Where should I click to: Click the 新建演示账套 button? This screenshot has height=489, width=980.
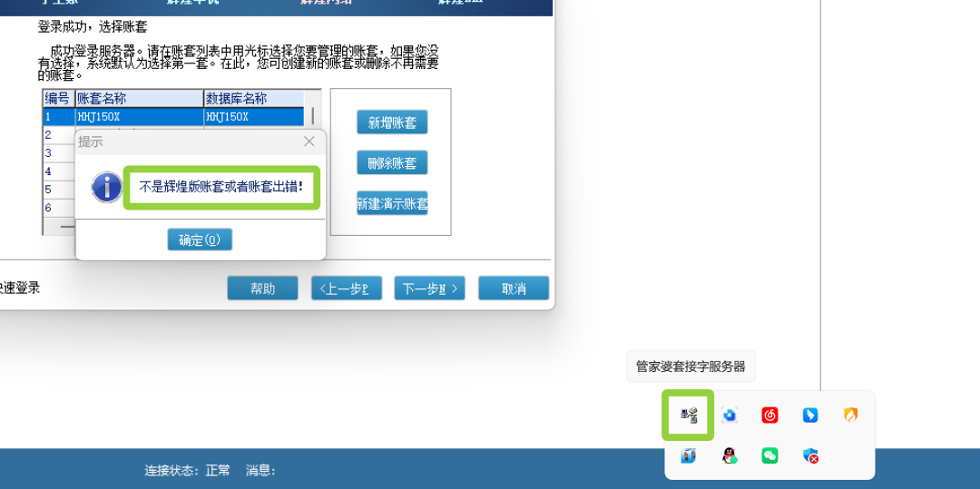point(392,203)
